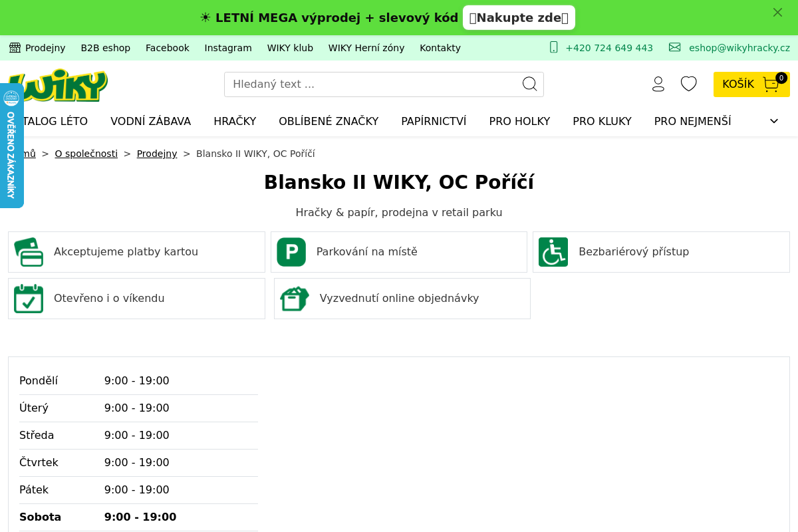The image size is (798, 532).
Task: Open the PRO NEJMENŠÍ menu
Action: 692,121
